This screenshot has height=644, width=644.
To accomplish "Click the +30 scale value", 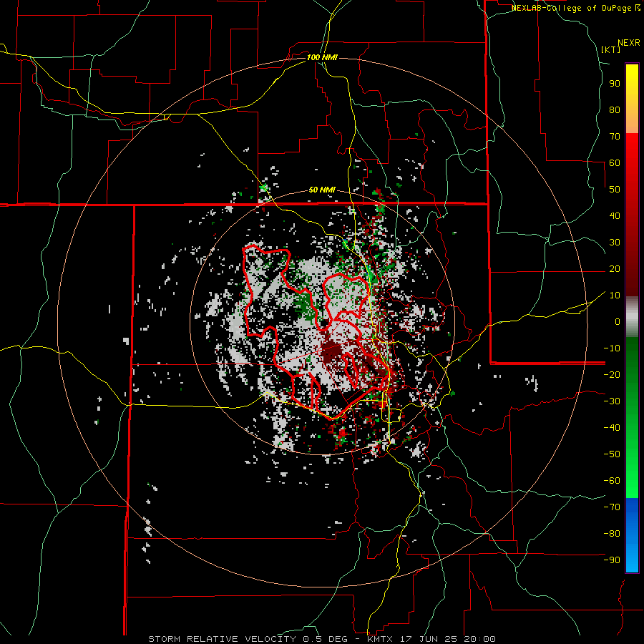I will (x=615, y=243).
